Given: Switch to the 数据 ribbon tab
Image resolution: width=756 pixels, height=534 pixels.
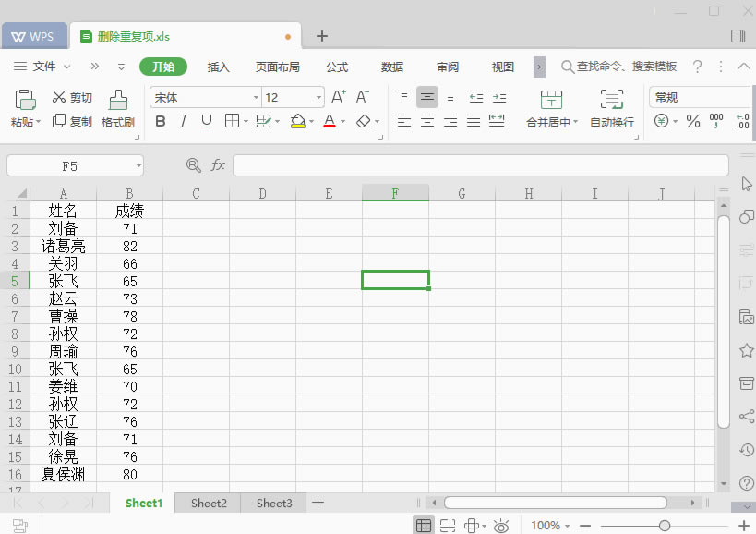Looking at the screenshot, I should tap(391, 67).
